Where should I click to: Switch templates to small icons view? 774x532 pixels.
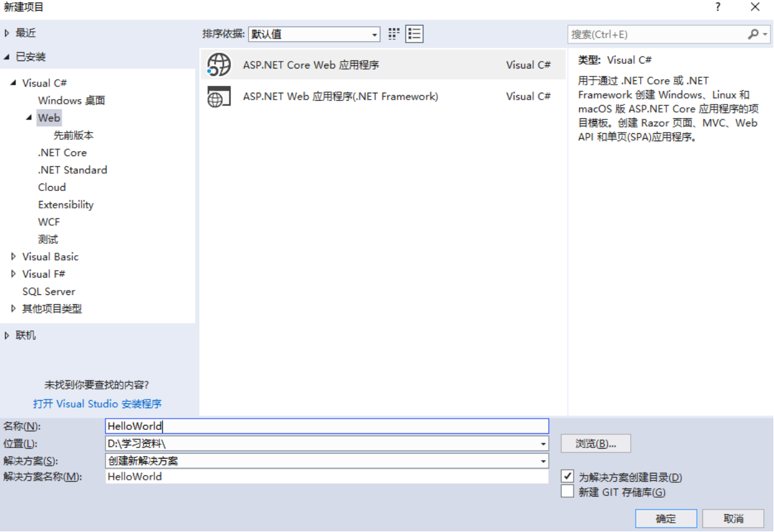[x=393, y=34]
